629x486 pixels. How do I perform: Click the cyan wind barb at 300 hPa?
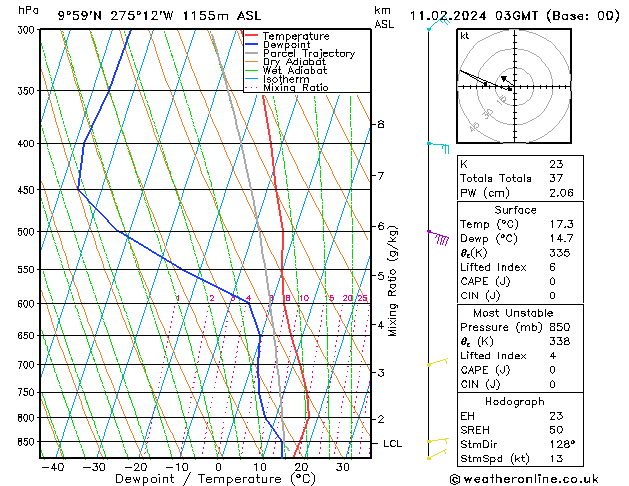click(433, 25)
